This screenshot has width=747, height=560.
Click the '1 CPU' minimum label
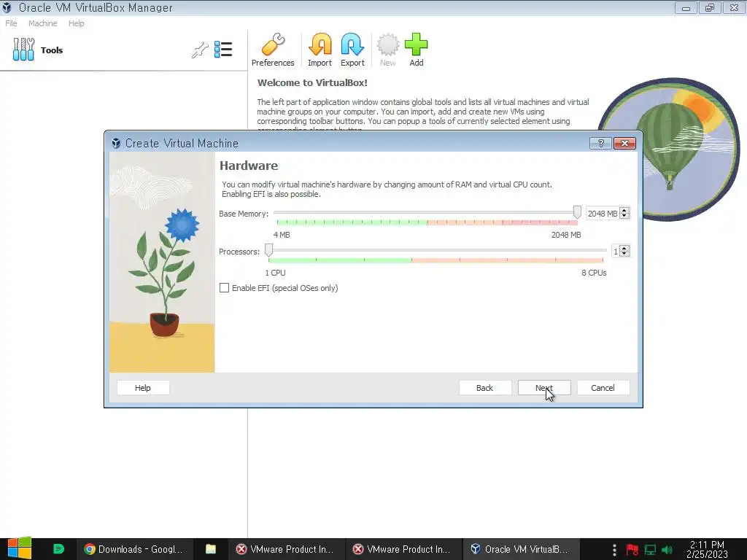275,273
